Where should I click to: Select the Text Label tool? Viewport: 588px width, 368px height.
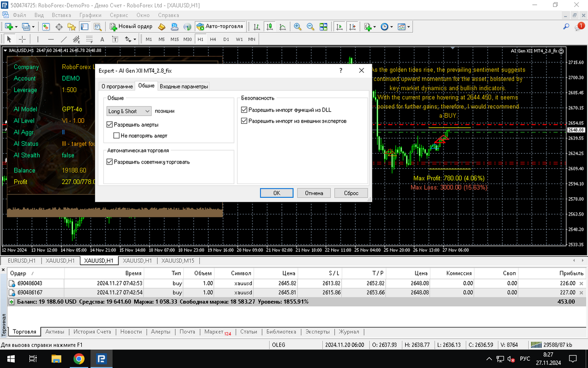tap(115, 39)
